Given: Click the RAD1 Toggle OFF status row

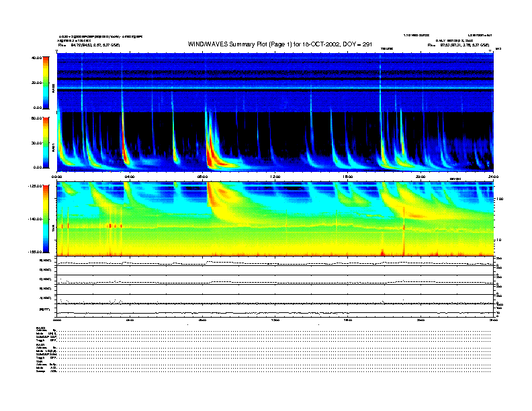Looking at the screenshot, I should pos(263,358).
